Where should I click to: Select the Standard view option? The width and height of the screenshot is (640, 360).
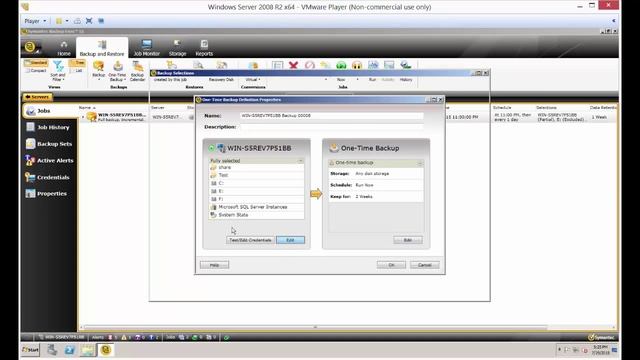click(x=36, y=63)
